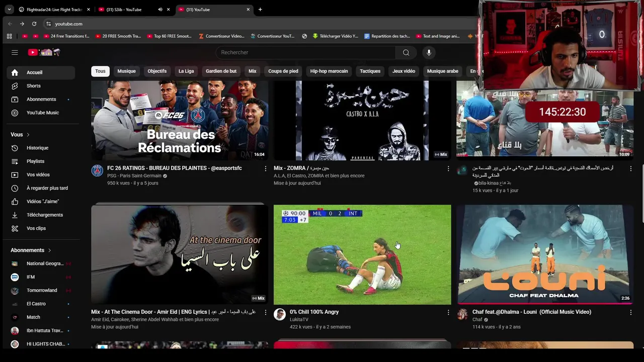
Task: Mute the S3ib YouTube tab audio
Action: tap(160, 10)
